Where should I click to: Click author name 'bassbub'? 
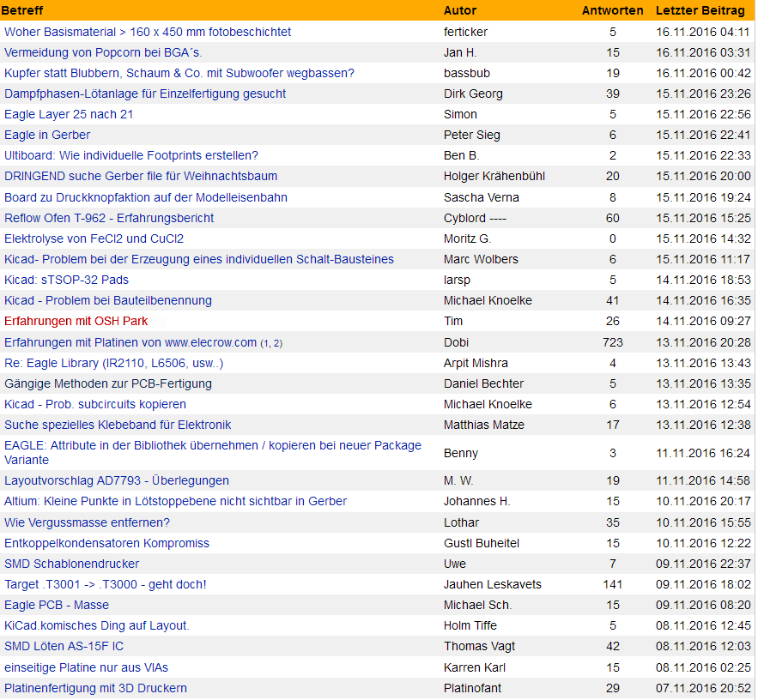467,73
